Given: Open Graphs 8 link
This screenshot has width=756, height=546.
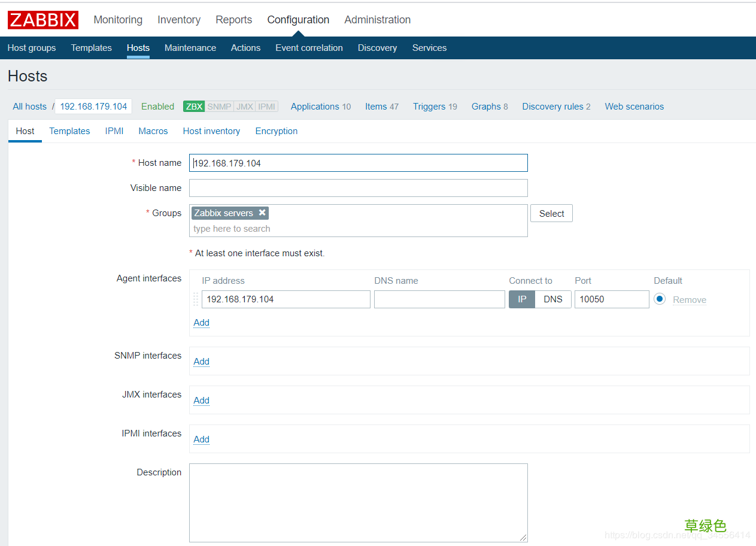Looking at the screenshot, I should 490,107.
